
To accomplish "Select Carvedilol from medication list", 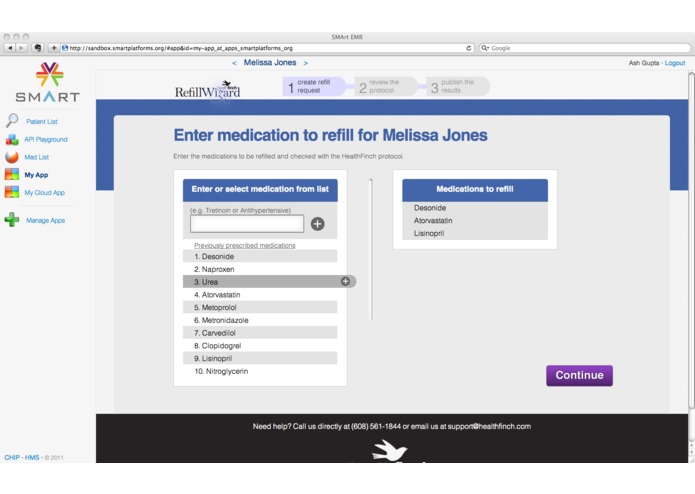I will point(260,333).
